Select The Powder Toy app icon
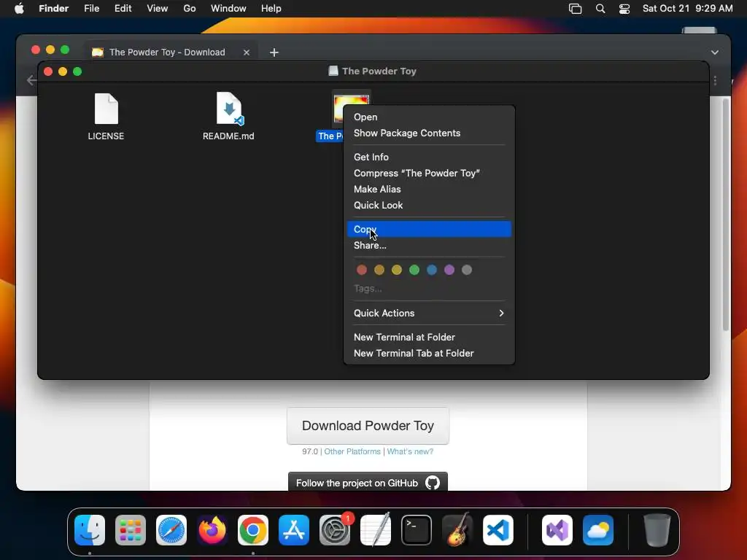The height and width of the screenshot is (560, 747). tap(351, 109)
